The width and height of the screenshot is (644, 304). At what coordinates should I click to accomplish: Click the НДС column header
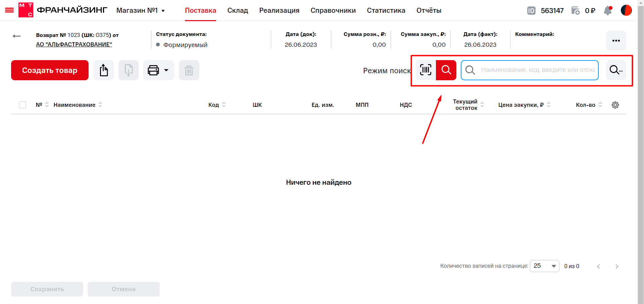point(406,105)
